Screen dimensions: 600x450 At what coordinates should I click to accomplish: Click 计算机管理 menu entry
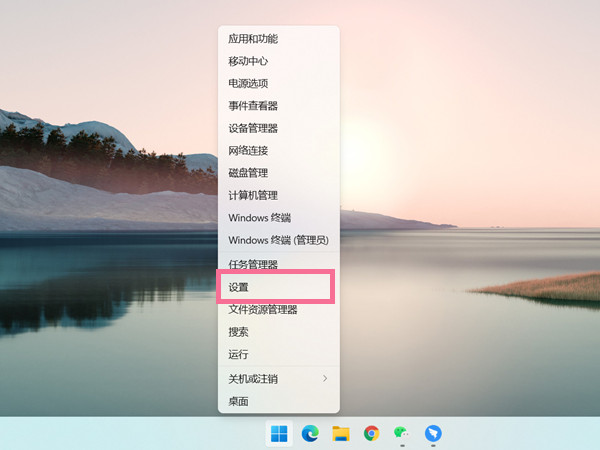(252, 196)
